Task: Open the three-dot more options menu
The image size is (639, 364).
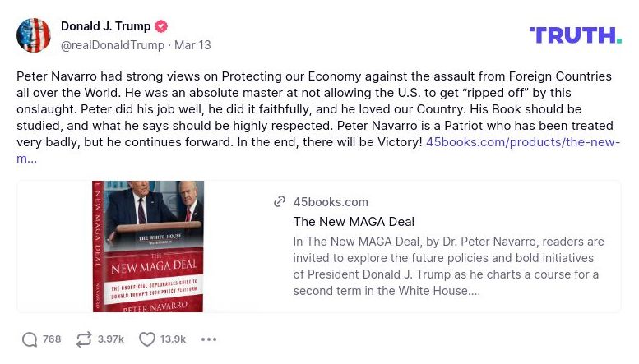Action: tap(209, 339)
